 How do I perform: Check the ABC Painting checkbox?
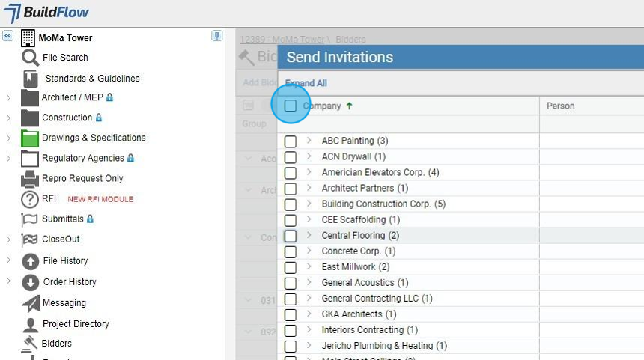291,141
